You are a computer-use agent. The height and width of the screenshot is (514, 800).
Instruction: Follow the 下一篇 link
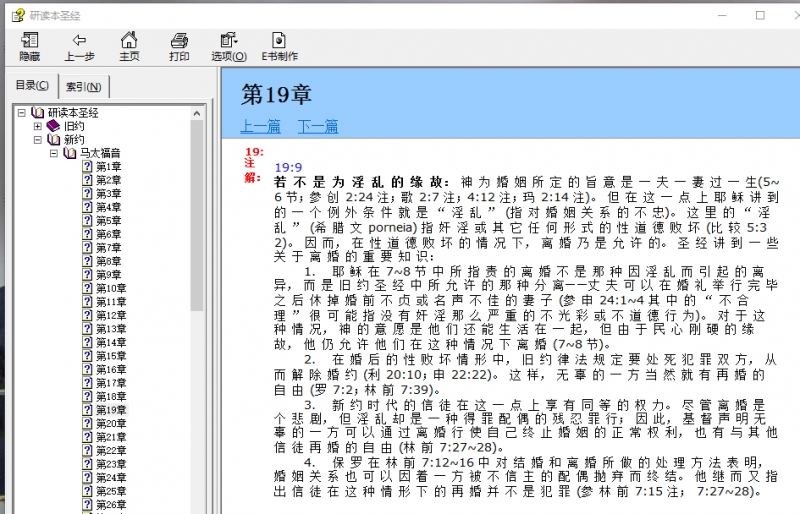tap(318, 127)
